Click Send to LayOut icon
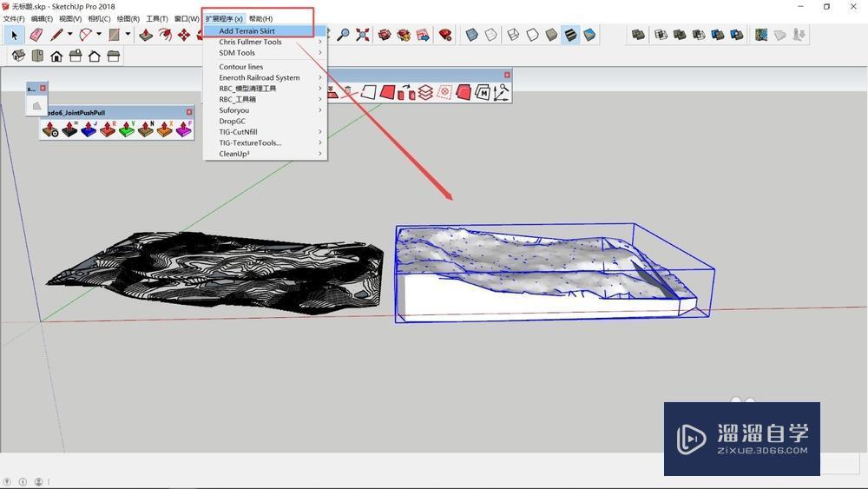The height and width of the screenshot is (489, 868). point(423,35)
